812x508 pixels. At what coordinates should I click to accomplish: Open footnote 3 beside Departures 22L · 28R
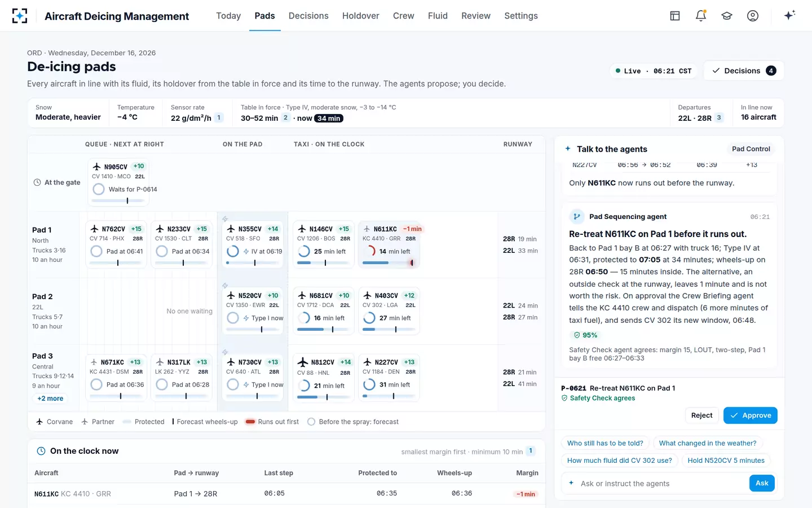pos(719,117)
